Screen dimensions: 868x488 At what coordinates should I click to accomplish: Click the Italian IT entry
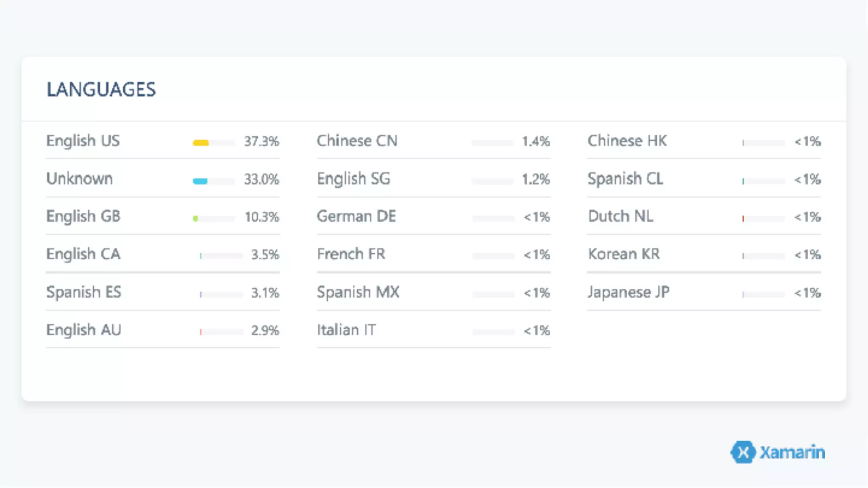(x=346, y=330)
